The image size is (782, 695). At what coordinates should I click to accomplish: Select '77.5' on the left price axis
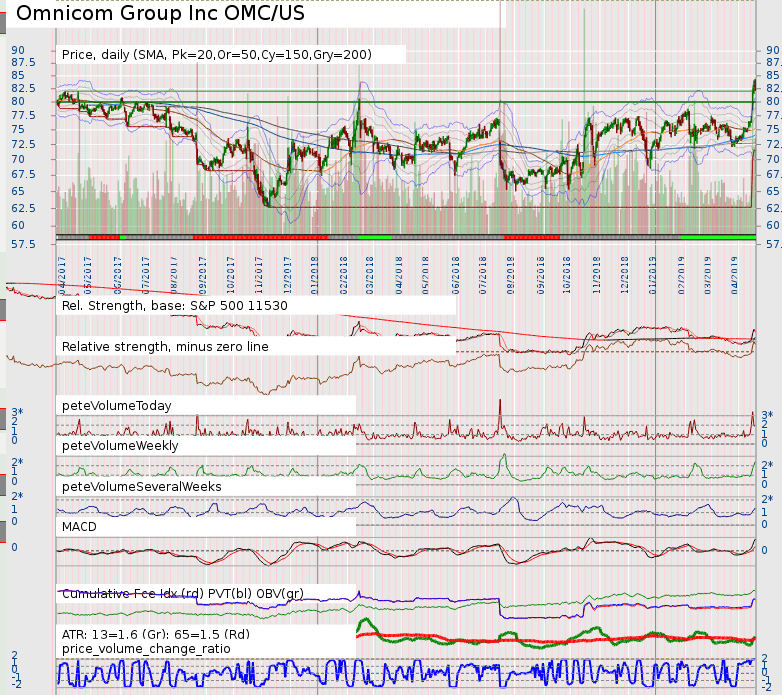point(23,116)
